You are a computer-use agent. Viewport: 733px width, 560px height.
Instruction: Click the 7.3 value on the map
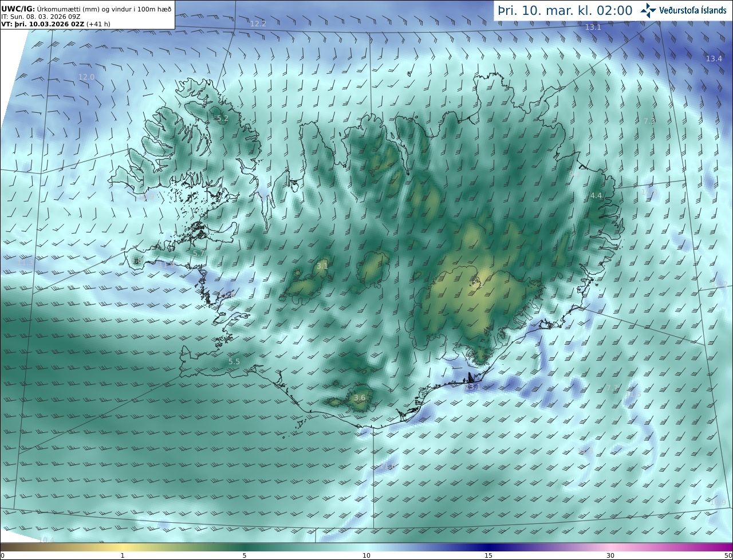tap(649, 121)
